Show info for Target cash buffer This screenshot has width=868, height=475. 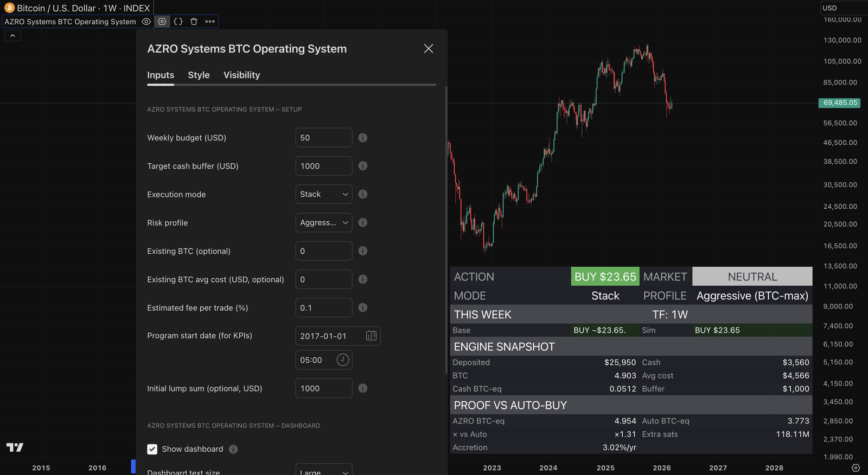click(x=363, y=166)
